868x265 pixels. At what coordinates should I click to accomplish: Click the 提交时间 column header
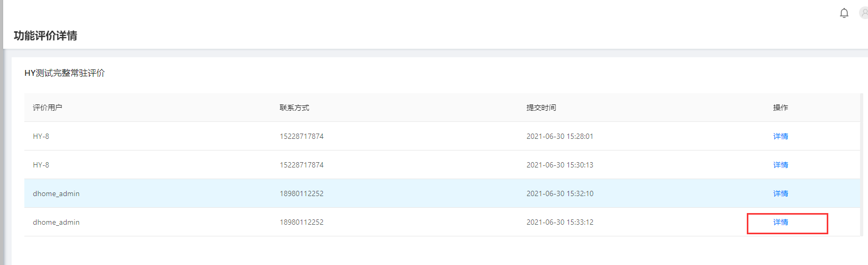click(x=541, y=108)
